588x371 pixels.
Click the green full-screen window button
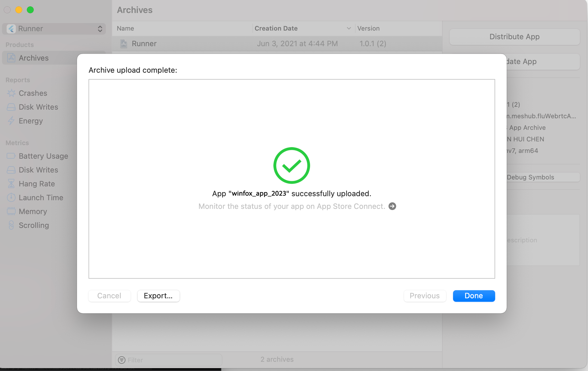click(x=30, y=10)
